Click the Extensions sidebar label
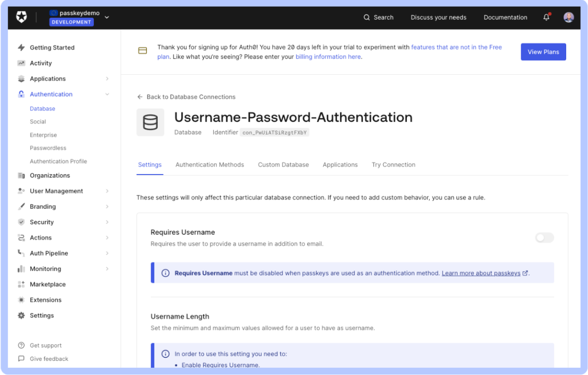The height and width of the screenshot is (375, 588). [45, 300]
